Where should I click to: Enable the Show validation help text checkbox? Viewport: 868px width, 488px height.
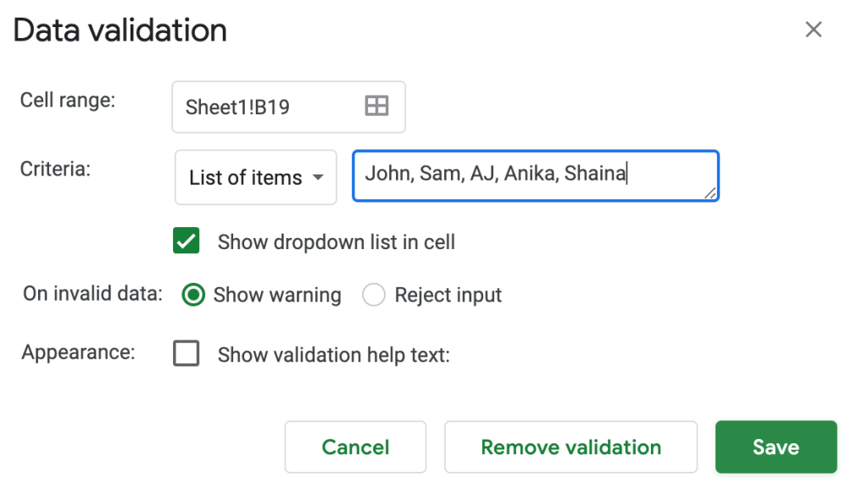pyautogui.click(x=186, y=353)
